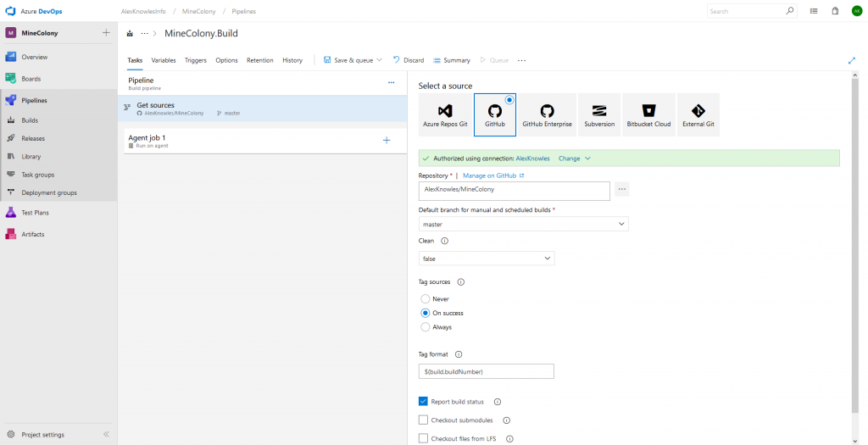This screenshot has height=445, width=868.
Task: Open Project settings gear
Action: [10, 435]
